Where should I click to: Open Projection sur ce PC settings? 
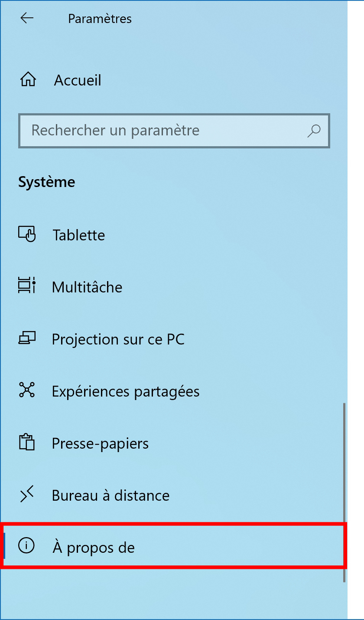coord(118,339)
